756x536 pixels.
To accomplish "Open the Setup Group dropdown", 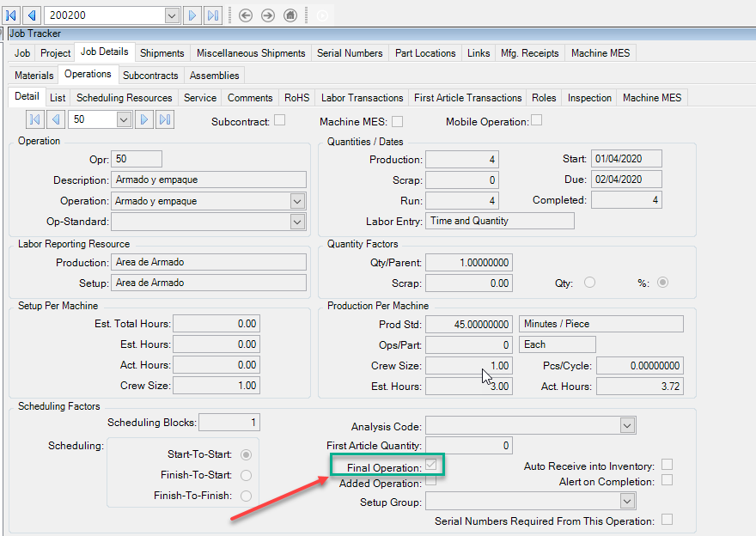I will [627, 502].
